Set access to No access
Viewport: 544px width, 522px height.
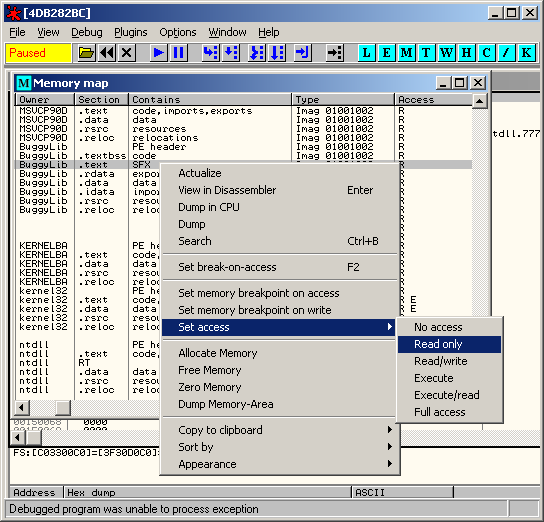click(x=449, y=327)
